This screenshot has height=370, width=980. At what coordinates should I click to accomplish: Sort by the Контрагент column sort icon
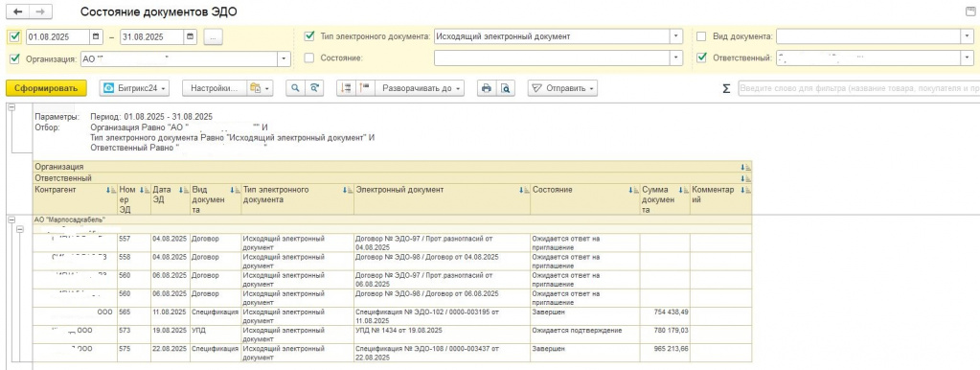click(x=111, y=190)
